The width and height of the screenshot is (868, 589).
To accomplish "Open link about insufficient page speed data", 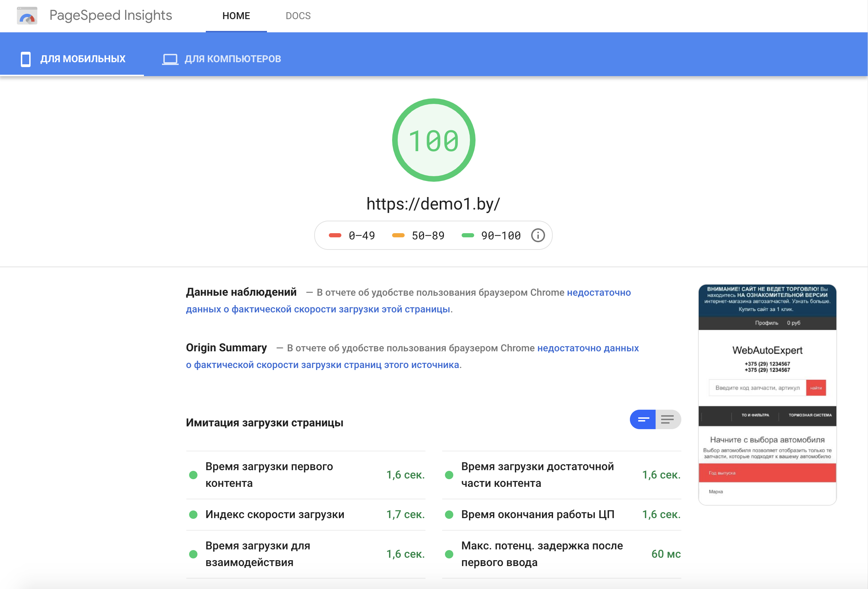I will [x=317, y=309].
